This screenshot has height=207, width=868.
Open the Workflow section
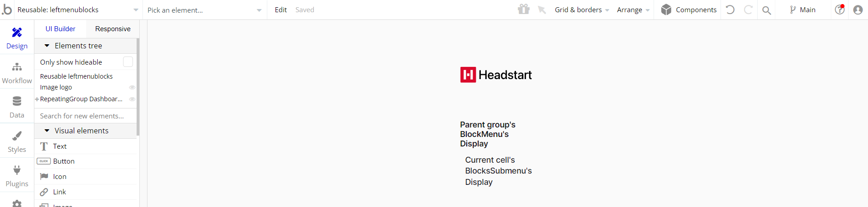point(17,73)
